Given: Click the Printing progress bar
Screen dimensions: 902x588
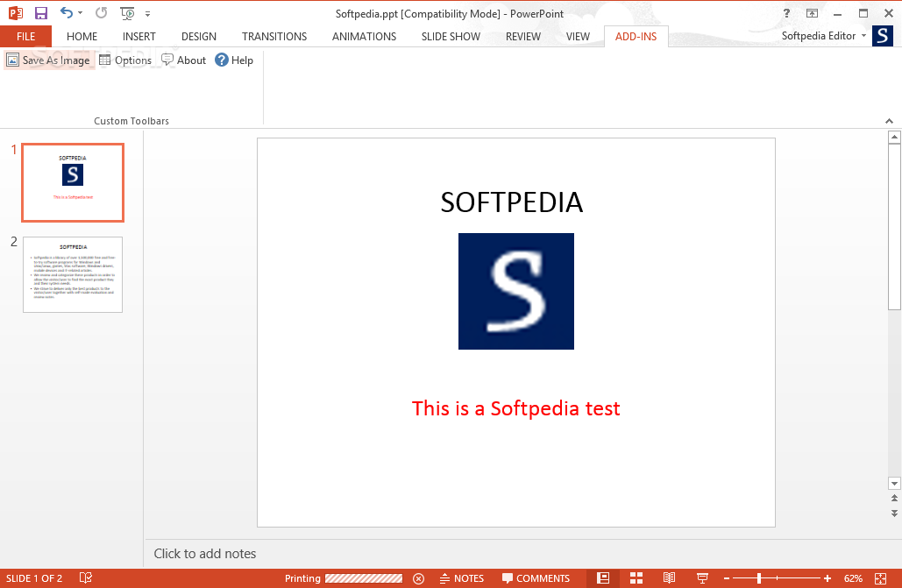Looking at the screenshot, I should click(x=364, y=578).
